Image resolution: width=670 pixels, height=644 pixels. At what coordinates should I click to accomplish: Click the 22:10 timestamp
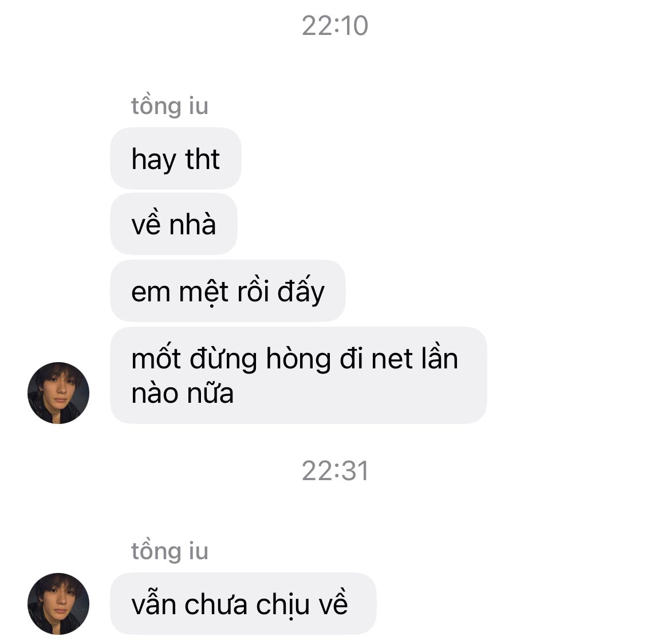point(335,26)
